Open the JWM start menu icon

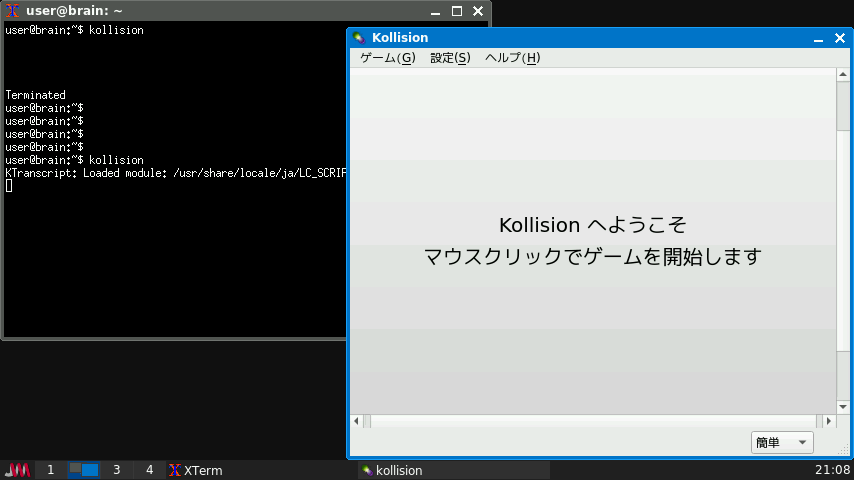[17, 470]
